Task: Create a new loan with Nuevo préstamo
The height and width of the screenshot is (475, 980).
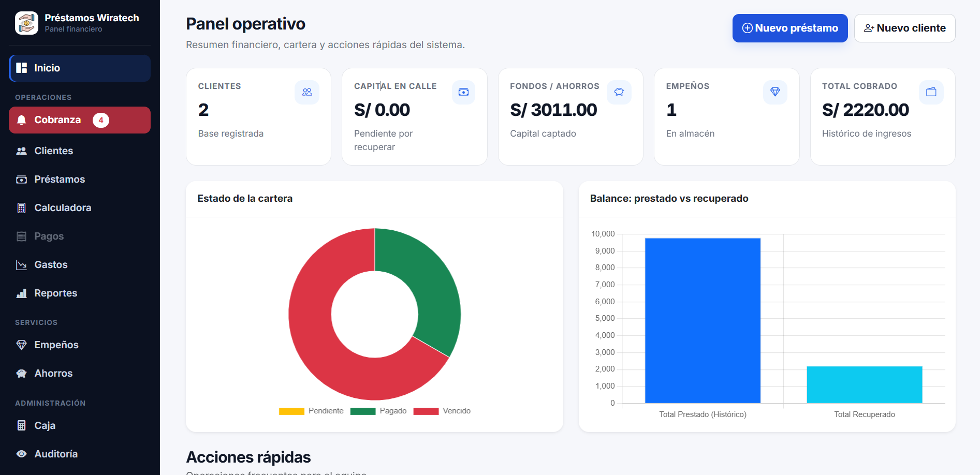Action: (790, 28)
